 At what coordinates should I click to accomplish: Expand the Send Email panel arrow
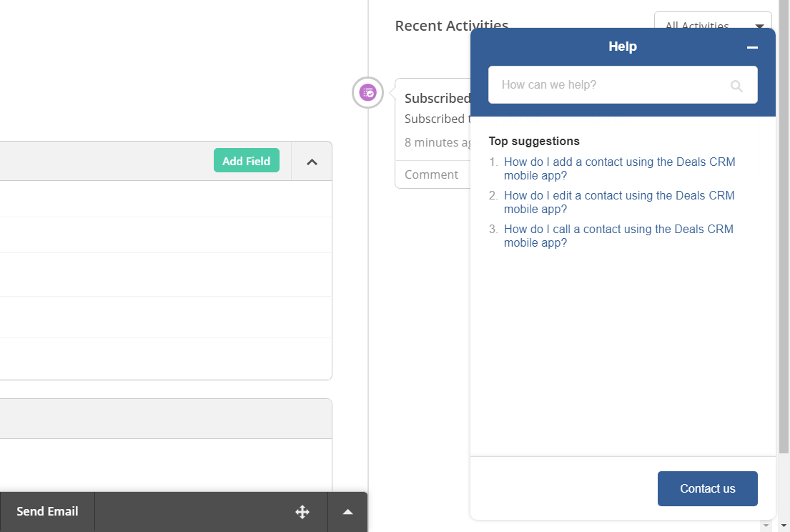coord(347,512)
